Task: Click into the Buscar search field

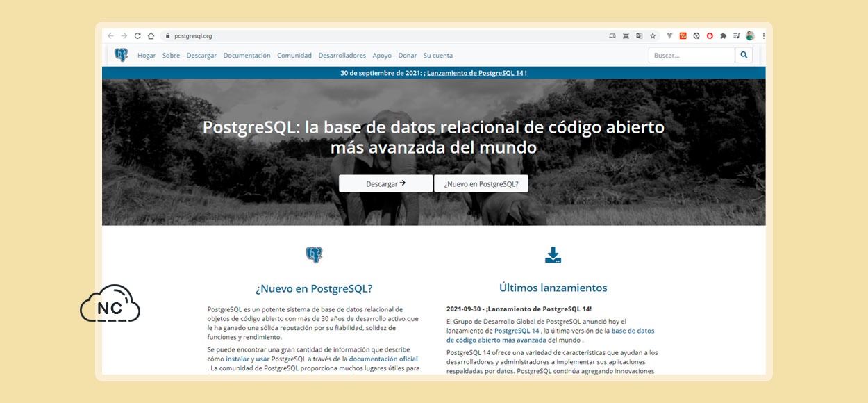Action: [x=692, y=55]
